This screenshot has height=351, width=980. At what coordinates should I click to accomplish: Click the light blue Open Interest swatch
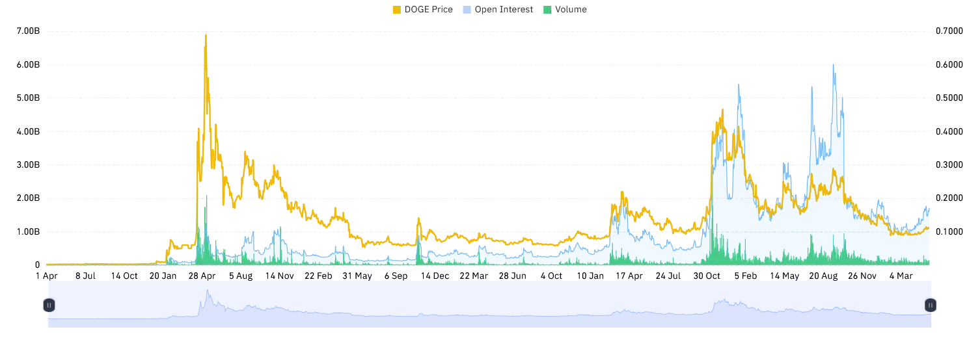tap(467, 10)
